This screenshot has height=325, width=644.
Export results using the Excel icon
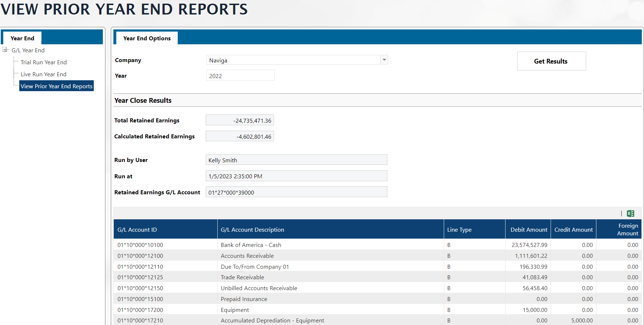(x=631, y=214)
